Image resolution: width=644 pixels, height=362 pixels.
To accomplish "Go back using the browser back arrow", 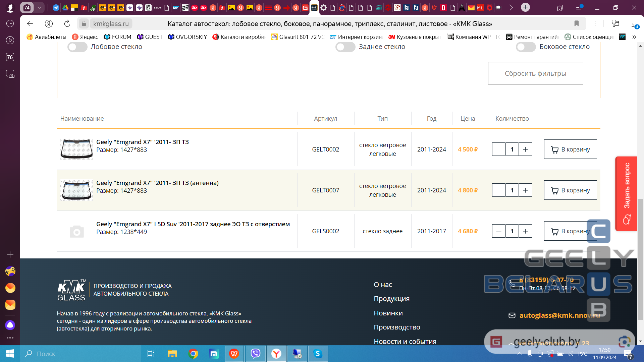I will (30, 23).
